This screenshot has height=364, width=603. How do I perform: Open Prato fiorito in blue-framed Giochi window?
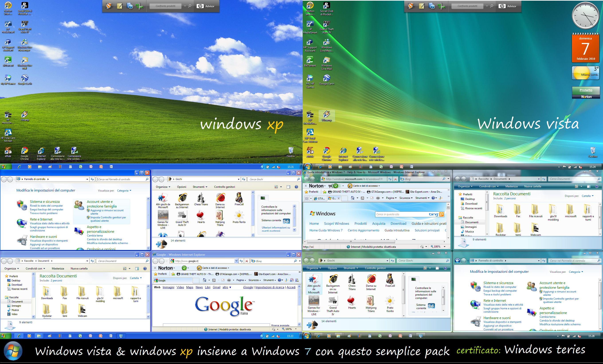[239, 217]
